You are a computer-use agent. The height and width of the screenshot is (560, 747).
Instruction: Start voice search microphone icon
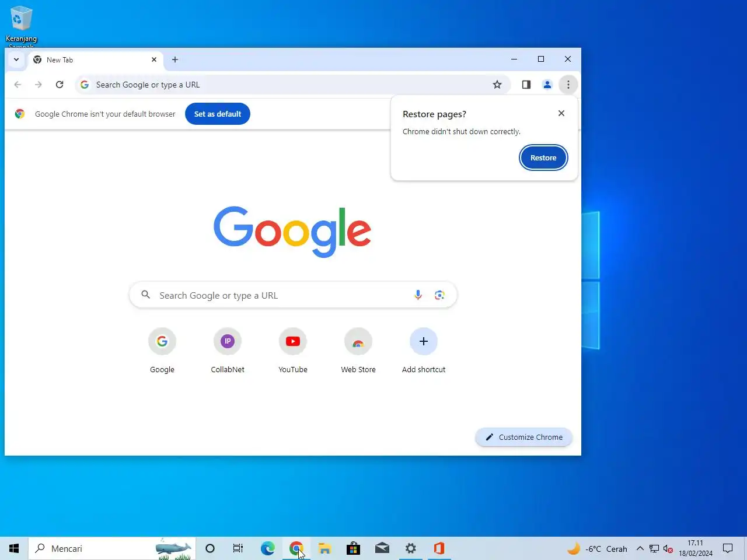[418, 295]
